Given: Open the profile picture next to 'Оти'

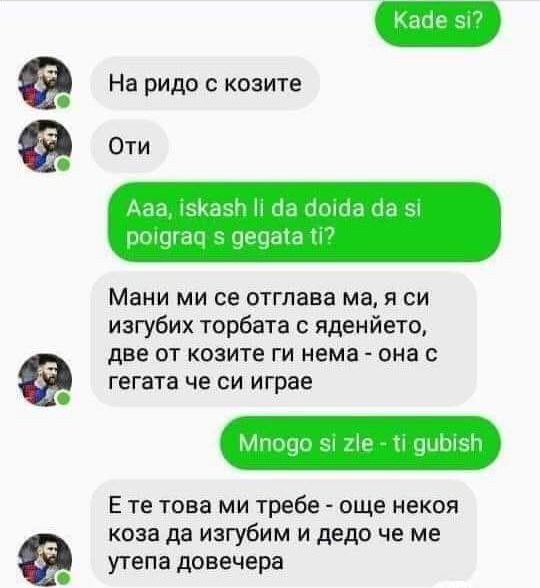Looking at the screenshot, I should (x=45, y=146).
